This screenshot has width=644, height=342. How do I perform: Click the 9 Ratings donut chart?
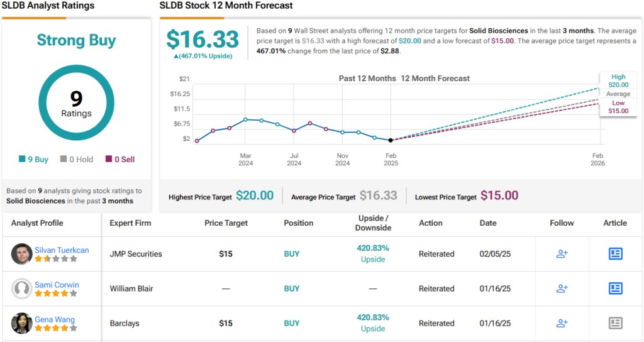[76, 103]
